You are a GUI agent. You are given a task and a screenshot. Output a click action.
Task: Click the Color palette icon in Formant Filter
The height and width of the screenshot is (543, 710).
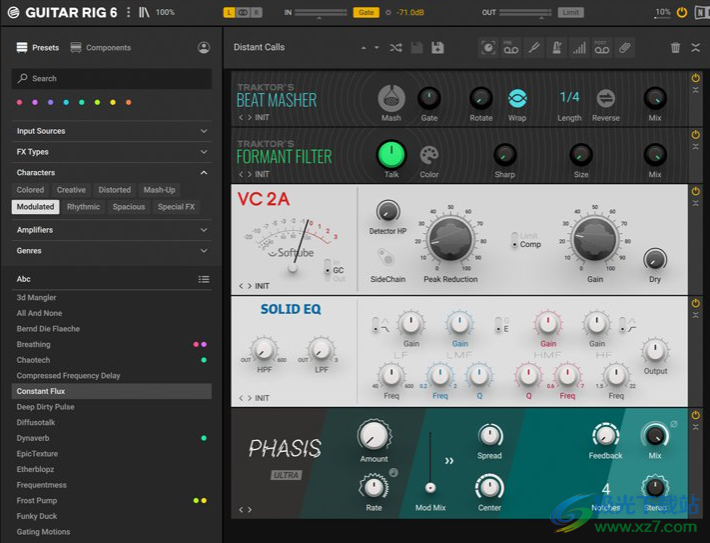click(x=429, y=155)
